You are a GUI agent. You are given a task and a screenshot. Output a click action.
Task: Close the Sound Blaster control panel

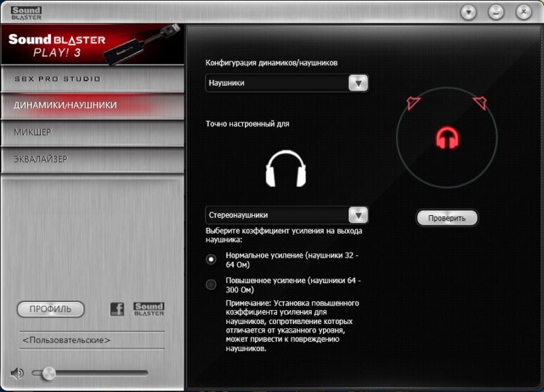523,13
